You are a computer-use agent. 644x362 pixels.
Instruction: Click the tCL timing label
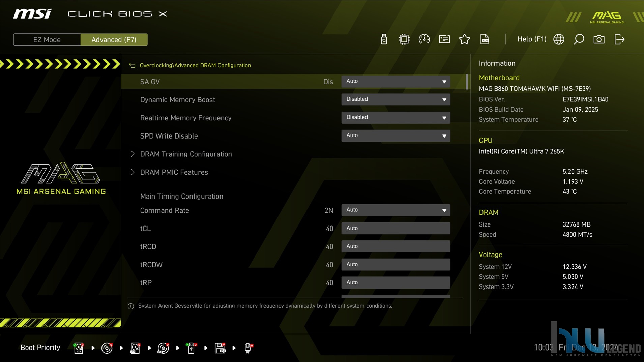click(145, 229)
